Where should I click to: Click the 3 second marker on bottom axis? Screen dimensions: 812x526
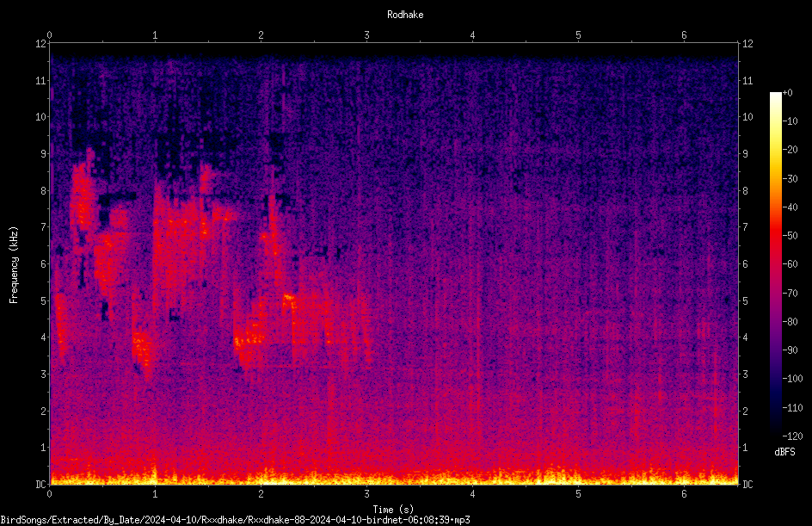366,494
